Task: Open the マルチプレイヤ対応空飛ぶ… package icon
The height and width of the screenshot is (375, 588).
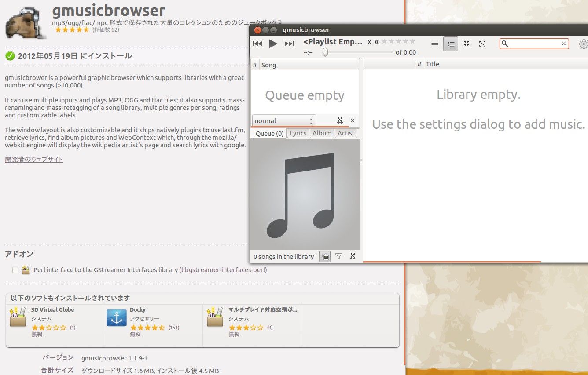Action: (x=215, y=317)
